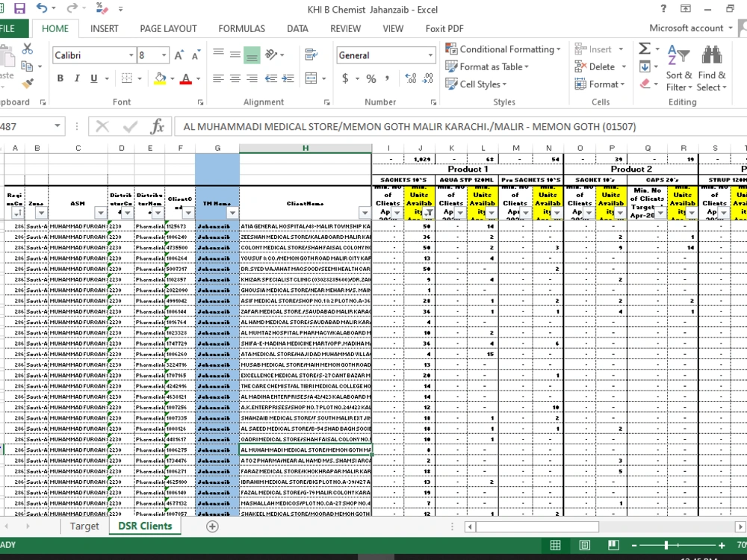
Task: Open Find & Select binoculars
Action: tap(711, 66)
